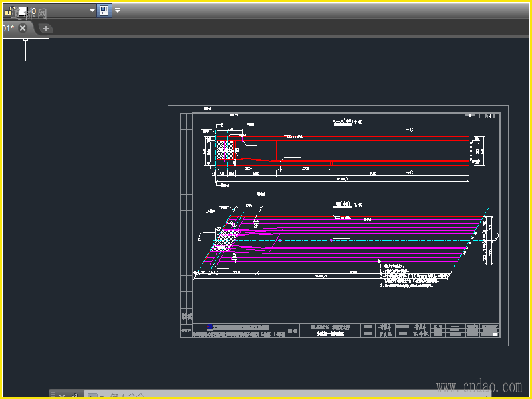The image size is (532, 399).
Task: Open a new drawing tab with plus button
Action: (45, 29)
